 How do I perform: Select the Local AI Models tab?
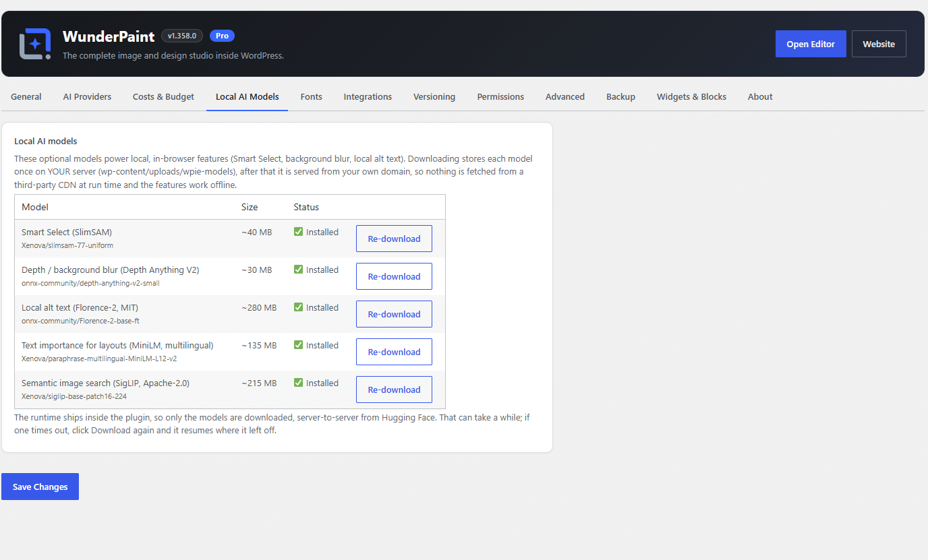(x=248, y=97)
